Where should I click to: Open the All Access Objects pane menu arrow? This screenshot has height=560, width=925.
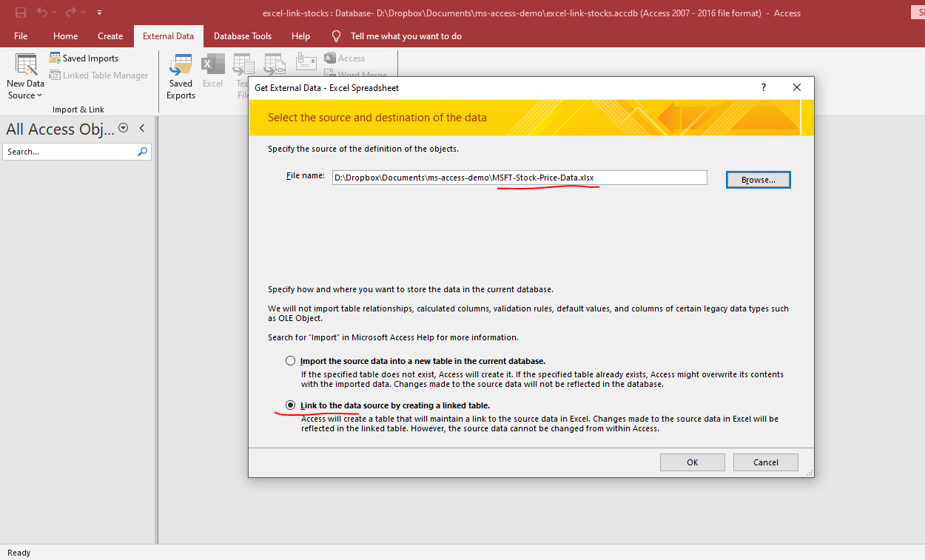coord(124,128)
